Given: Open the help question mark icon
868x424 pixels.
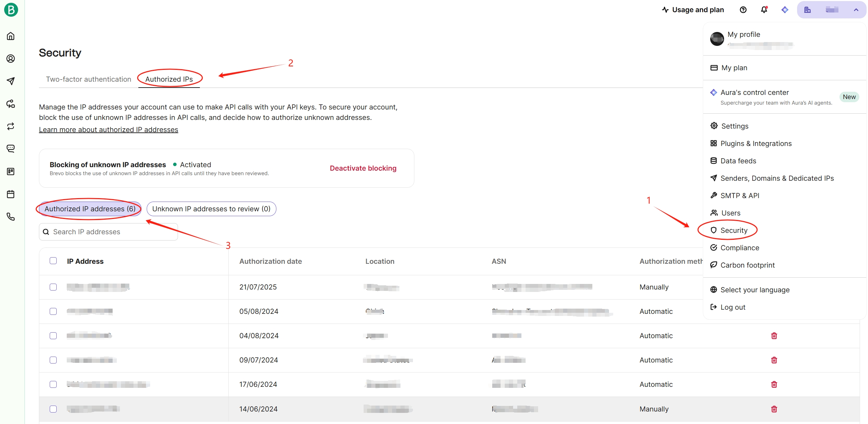Looking at the screenshot, I should pos(743,10).
